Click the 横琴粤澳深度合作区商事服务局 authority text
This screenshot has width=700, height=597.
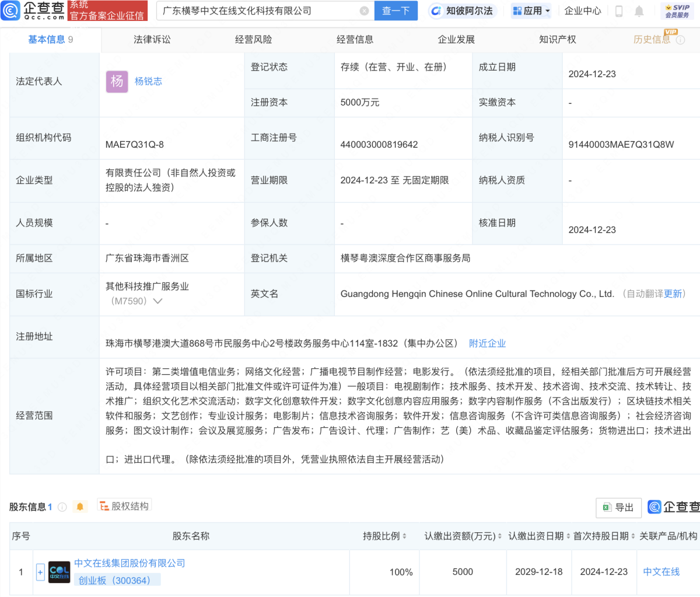click(405, 259)
